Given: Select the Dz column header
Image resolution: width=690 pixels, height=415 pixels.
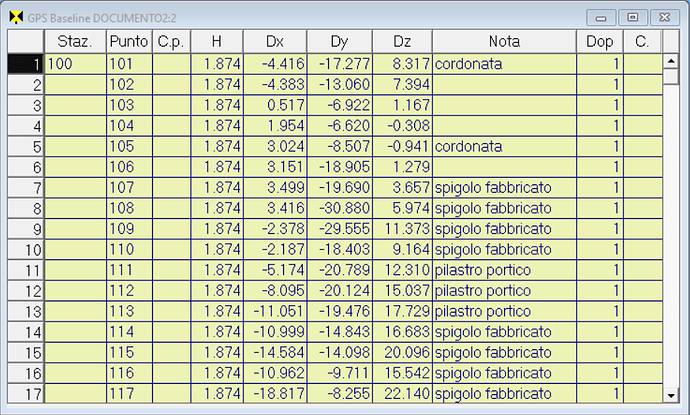Looking at the screenshot, I should coord(402,41).
